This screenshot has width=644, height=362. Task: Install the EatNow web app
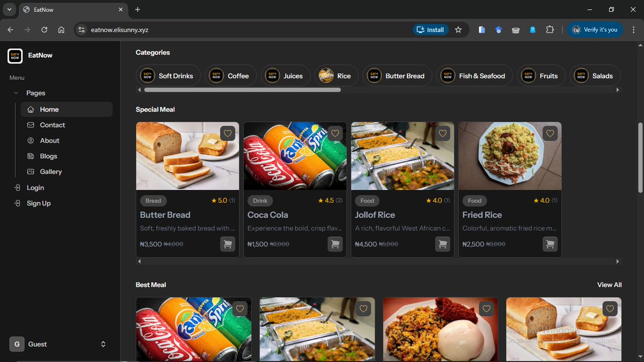click(430, 30)
